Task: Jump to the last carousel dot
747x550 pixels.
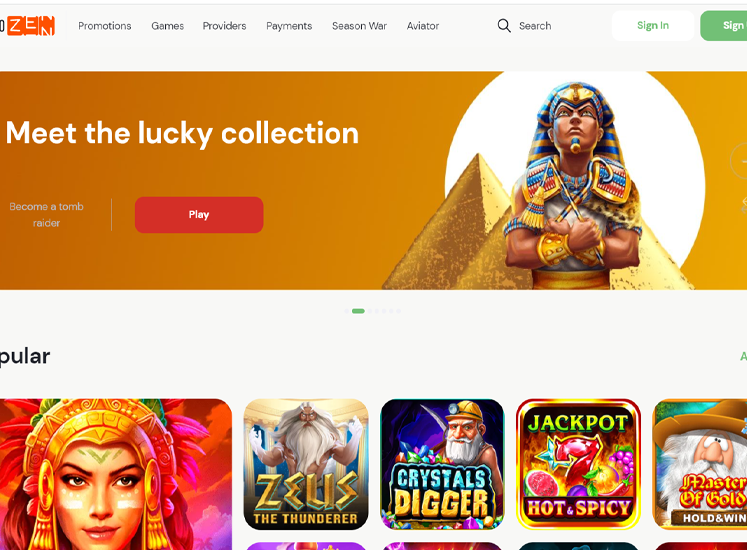Action: pyautogui.click(x=398, y=311)
